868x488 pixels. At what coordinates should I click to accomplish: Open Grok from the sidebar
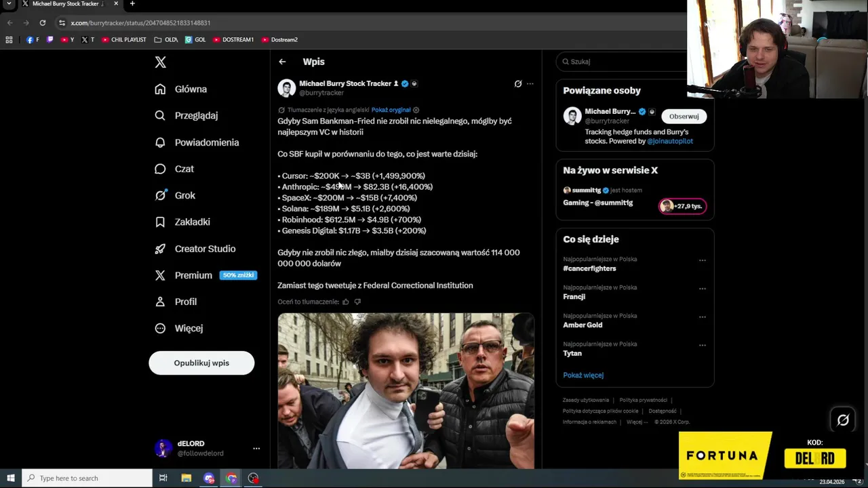tap(174, 195)
